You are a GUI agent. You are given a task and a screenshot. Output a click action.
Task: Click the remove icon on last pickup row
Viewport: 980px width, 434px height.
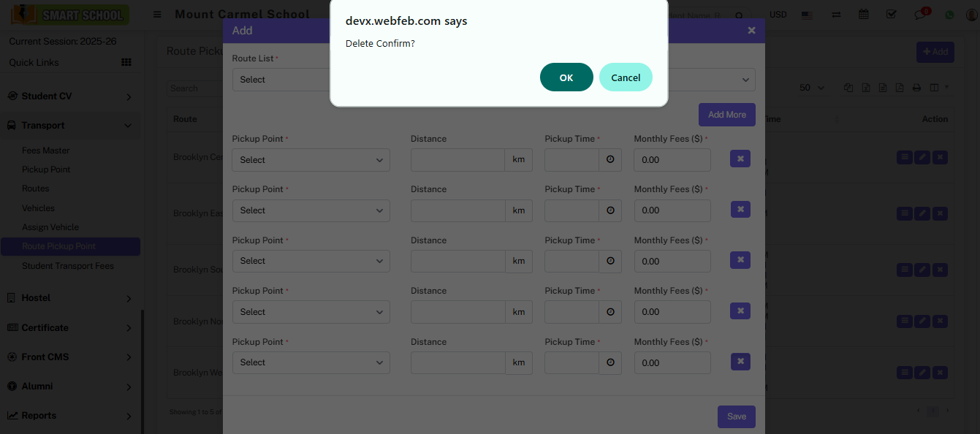tap(740, 362)
